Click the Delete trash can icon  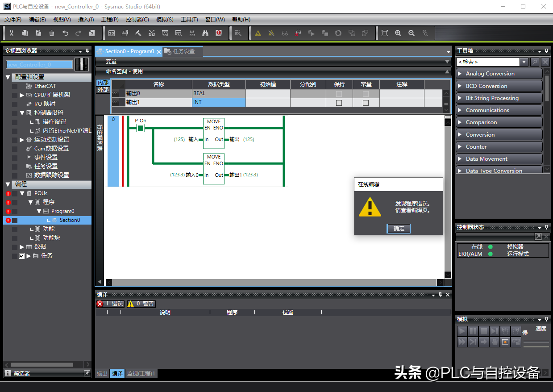[52, 33]
